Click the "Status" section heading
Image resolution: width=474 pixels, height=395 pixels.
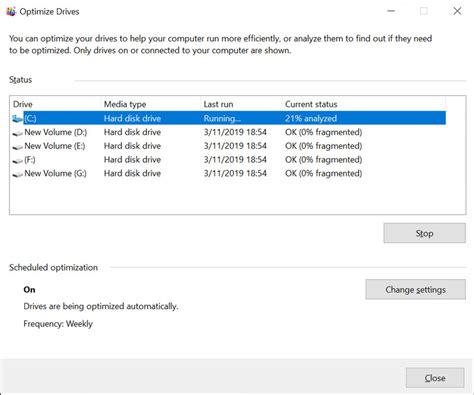tap(21, 80)
